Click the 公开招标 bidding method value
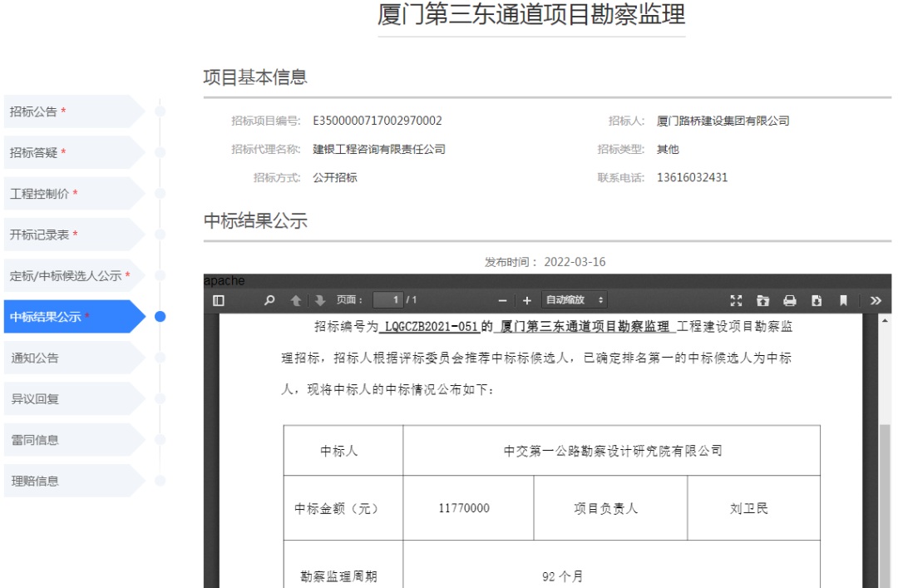The width and height of the screenshot is (898, 588). click(335, 178)
